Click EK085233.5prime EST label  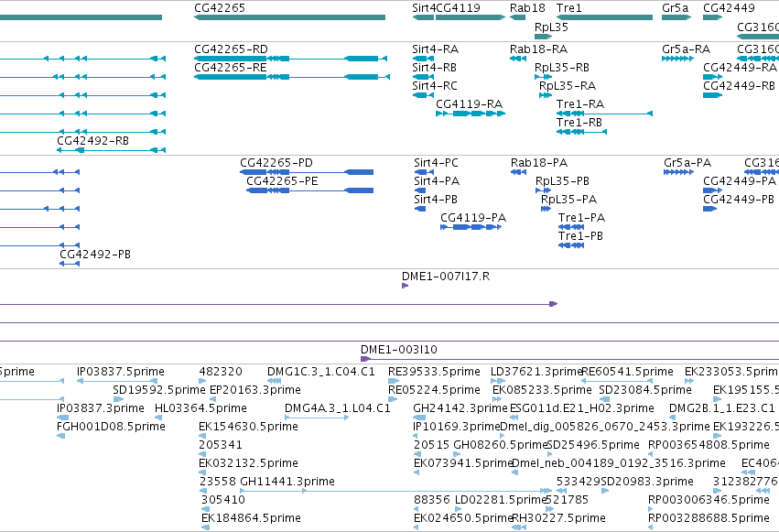(x=542, y=390)
